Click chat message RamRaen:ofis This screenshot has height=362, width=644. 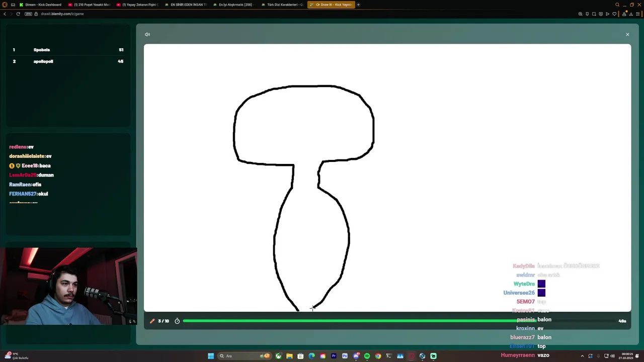25,185
